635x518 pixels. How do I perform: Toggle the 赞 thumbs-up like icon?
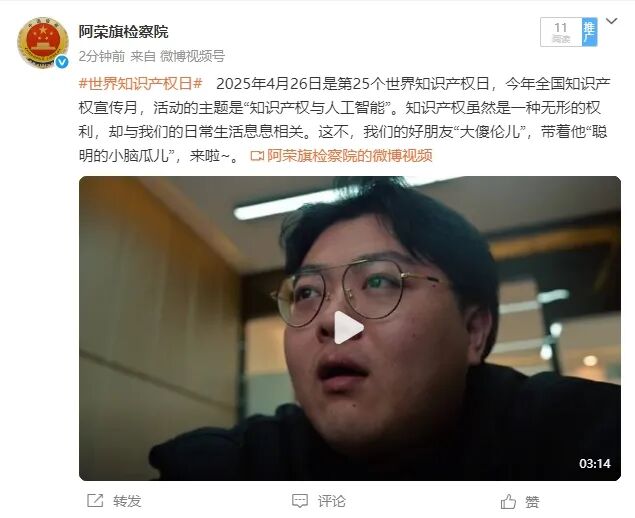point(508,501)
